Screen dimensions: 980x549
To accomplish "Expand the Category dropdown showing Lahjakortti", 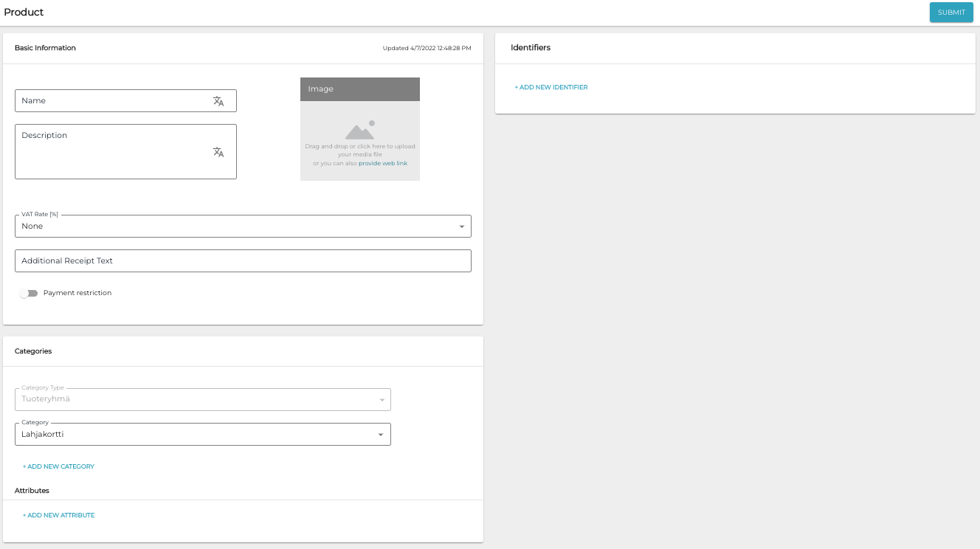I will (x=381, y=435).
